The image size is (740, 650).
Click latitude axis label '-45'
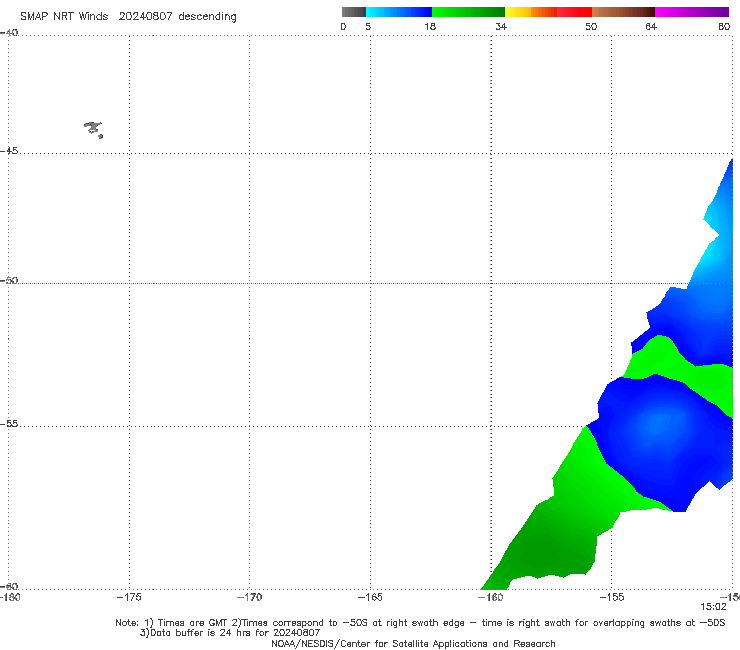click(9, 151)
